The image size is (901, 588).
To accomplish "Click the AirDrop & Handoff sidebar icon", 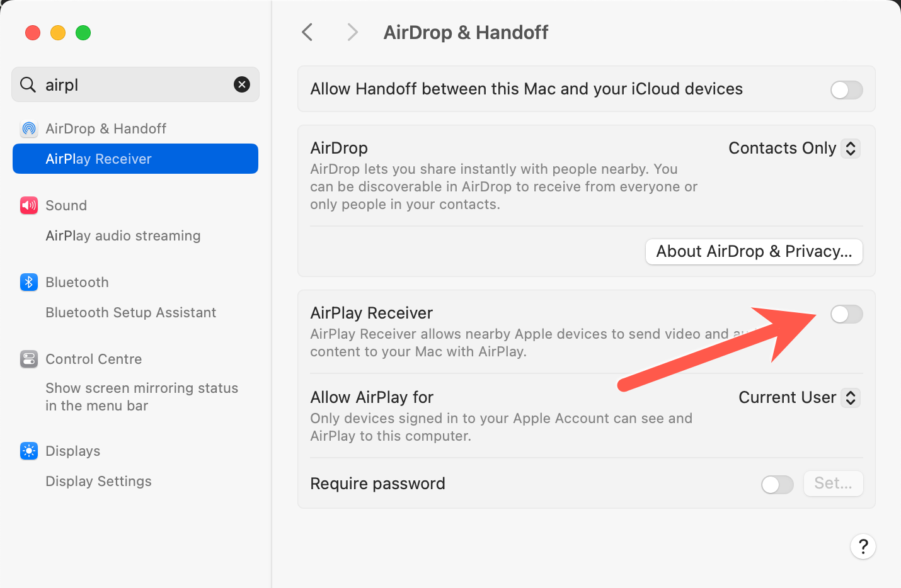I will pos(29,128).
